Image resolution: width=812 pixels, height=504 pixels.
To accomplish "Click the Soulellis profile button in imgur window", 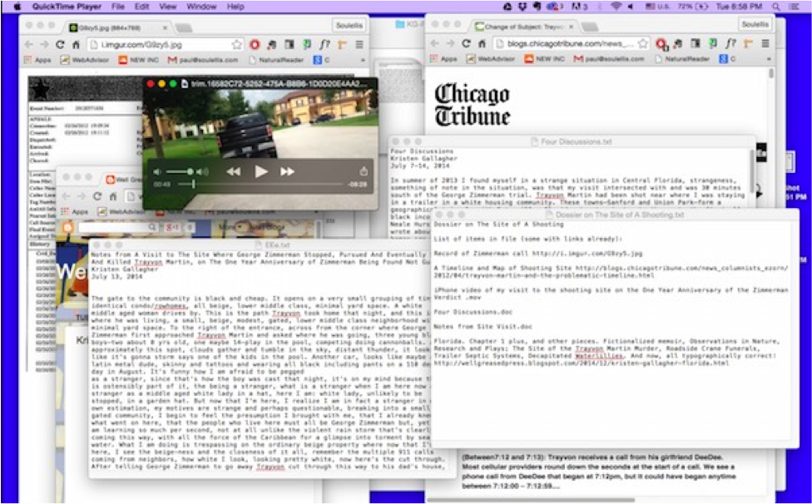I will pyautogui.click(x=349, y=25).
